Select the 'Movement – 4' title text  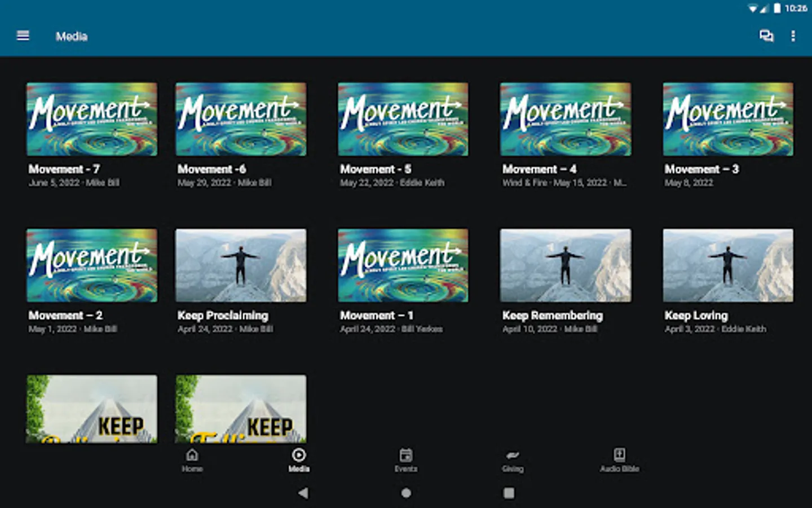[x=539, y=169]
